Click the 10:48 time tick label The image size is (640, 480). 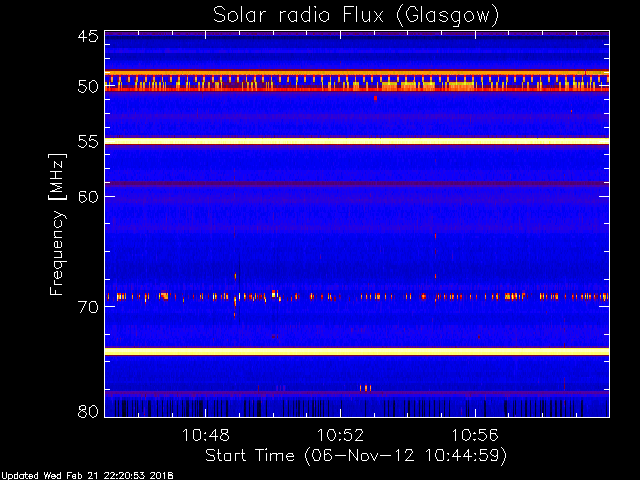click(206, 435)
